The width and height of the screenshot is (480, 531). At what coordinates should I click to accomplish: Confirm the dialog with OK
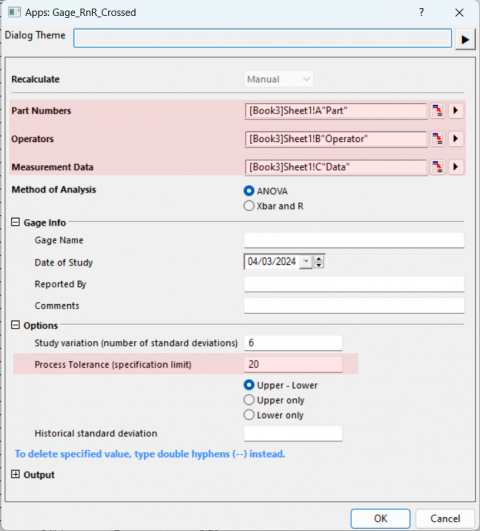click(380, 518)
